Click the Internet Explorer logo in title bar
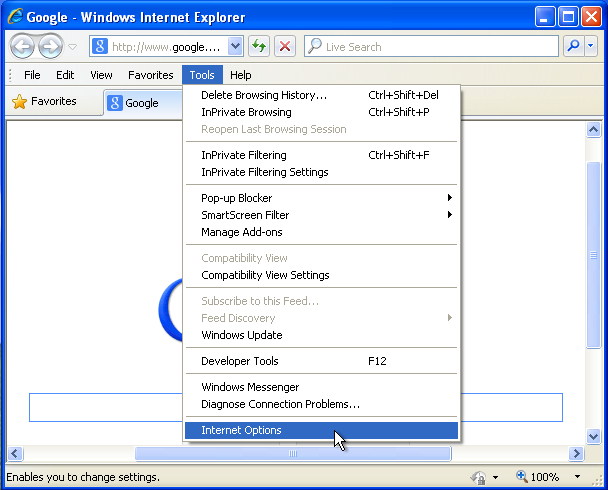The image size is (608, 490). [x=16, y=16]
